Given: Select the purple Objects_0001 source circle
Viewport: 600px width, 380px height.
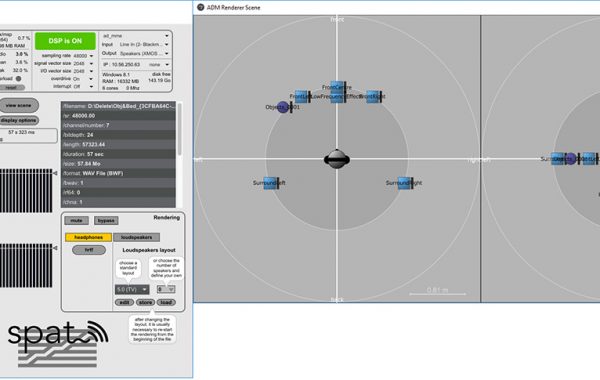Looking at the screenshot, I should [x=283, y=107].
